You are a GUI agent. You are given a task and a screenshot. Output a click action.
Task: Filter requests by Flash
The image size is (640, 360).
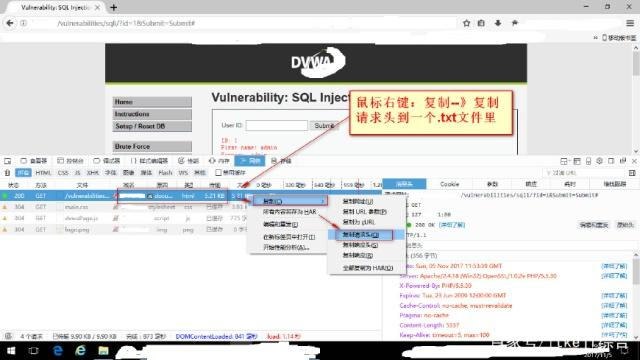[165, 173]
